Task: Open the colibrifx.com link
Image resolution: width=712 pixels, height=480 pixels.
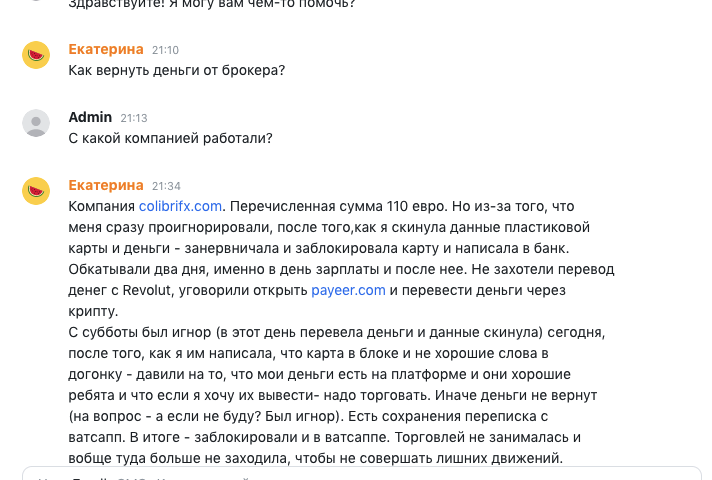Action: coord(180,206)
